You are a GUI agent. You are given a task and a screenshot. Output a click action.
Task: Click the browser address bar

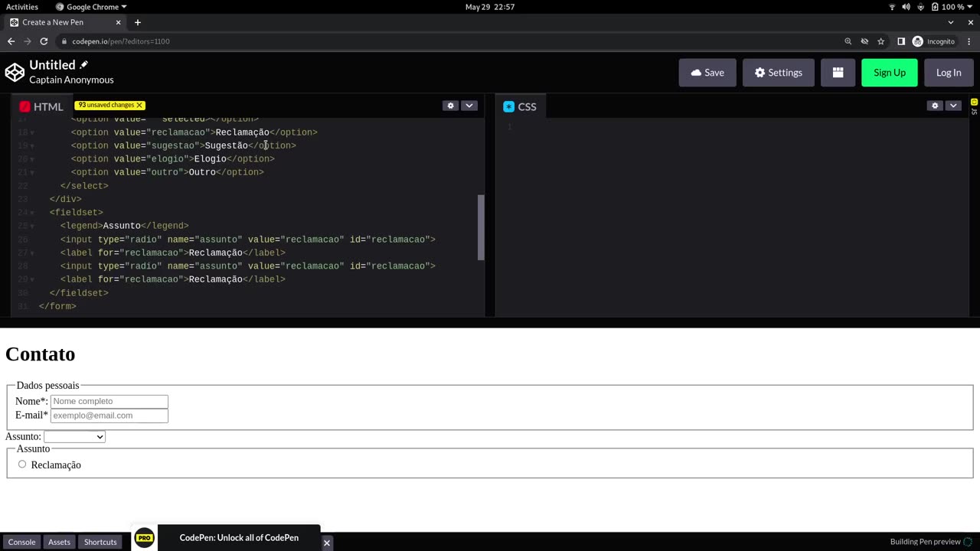click(x=452, y=41)
